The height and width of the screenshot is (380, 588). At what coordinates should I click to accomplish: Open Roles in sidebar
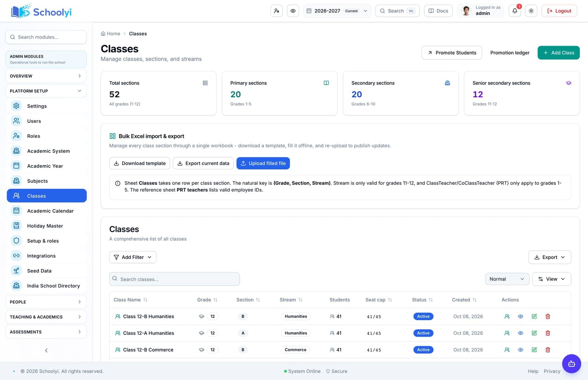[x=47, y=136]
